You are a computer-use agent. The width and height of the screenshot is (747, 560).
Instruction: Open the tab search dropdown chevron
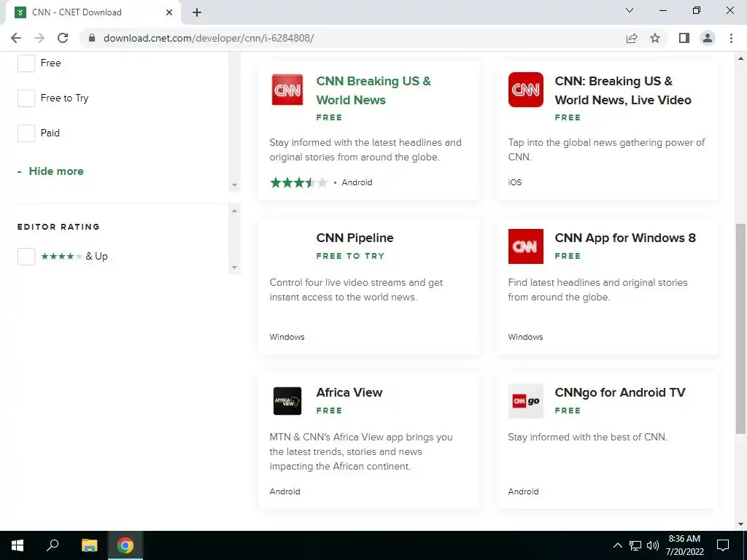click(630, 10)
